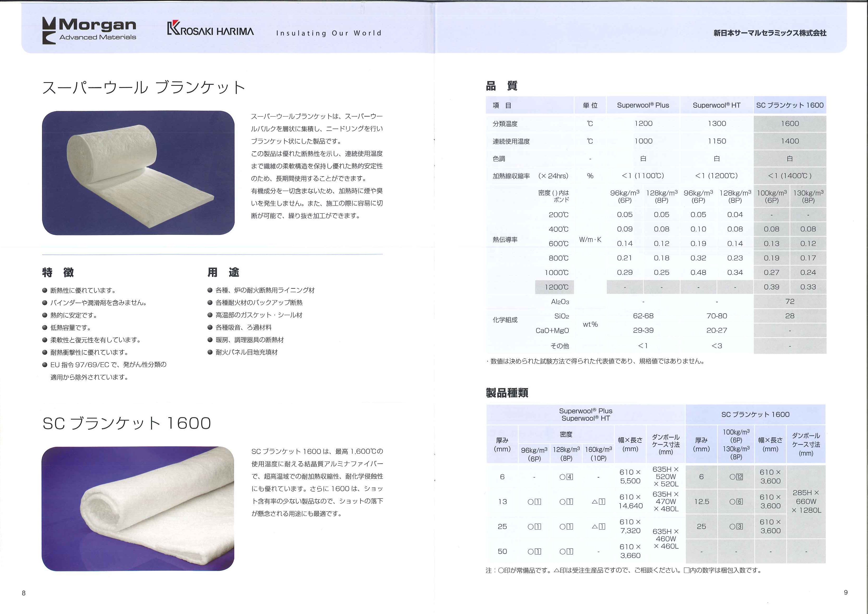Image resolution: width=868 pixels, height=614 pixels.
Task: Click the 品質 table heading
Action: [502, 86]
